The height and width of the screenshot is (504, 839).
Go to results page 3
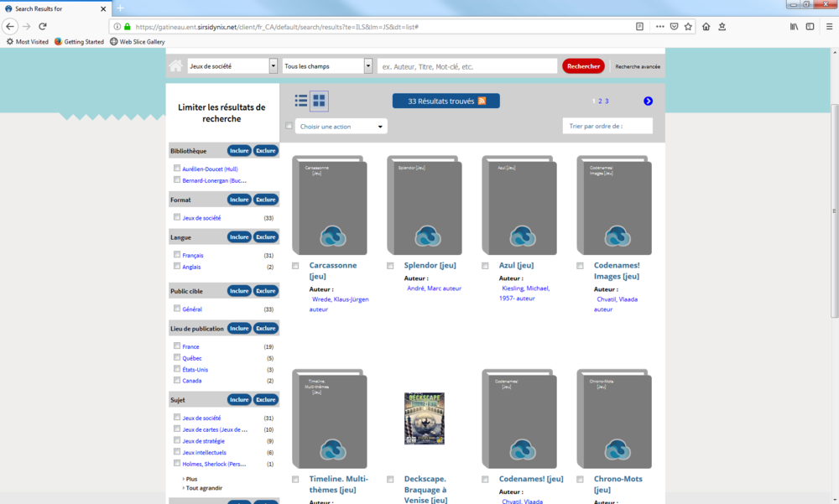point(607,101)
